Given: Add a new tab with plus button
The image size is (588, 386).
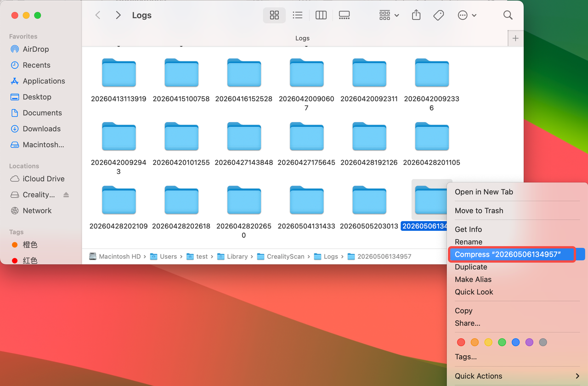Looking at the screenshot, I should (515, 39).
